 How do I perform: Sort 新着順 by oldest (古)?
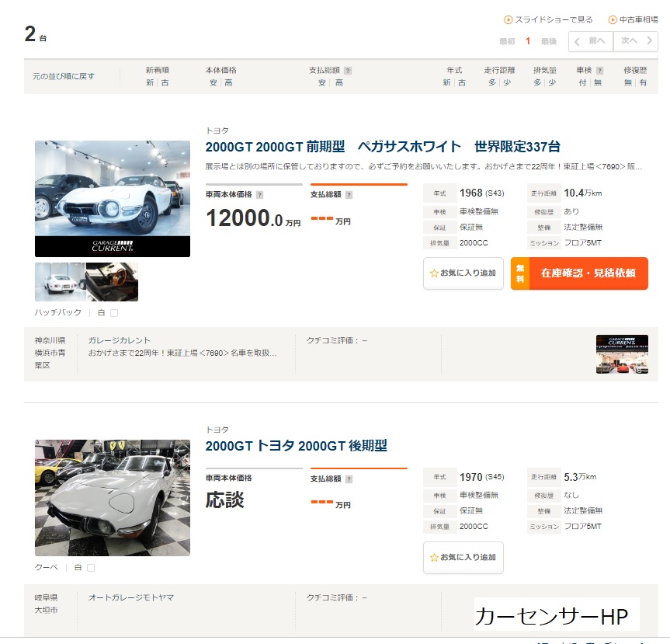point(165,82)
